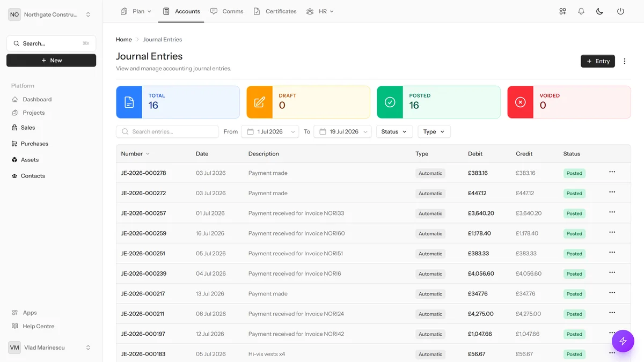The width and height of the screenshot is (644, 362).
Task: Click the purple lightning bolt assistant button
Action: point(623,341)
